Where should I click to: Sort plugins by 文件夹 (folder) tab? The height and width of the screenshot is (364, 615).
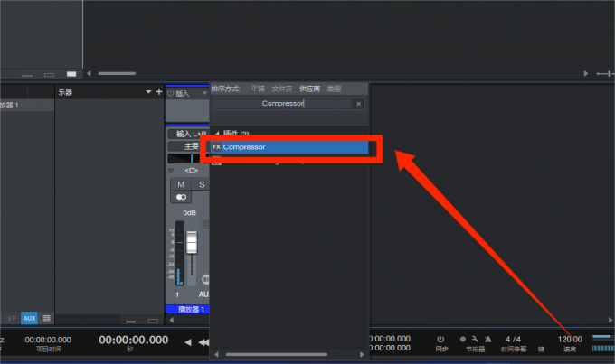282,89
